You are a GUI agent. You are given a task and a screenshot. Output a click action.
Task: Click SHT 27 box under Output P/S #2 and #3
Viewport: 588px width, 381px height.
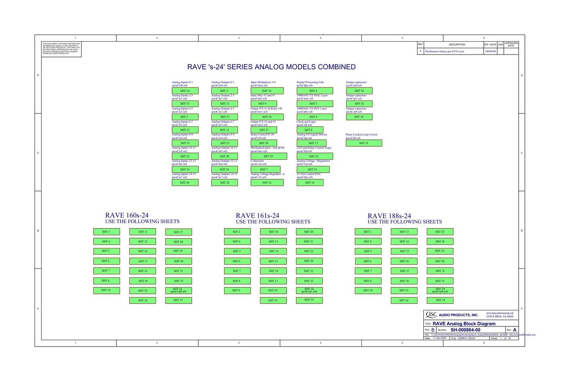click(264, 130)
